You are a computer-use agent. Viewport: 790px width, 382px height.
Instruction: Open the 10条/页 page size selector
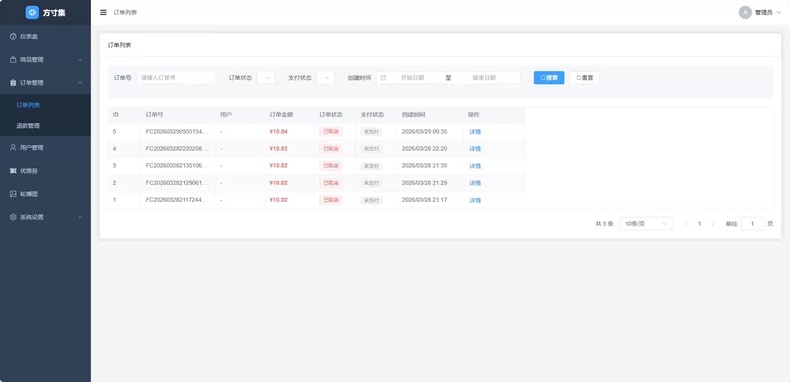(646, 224)
